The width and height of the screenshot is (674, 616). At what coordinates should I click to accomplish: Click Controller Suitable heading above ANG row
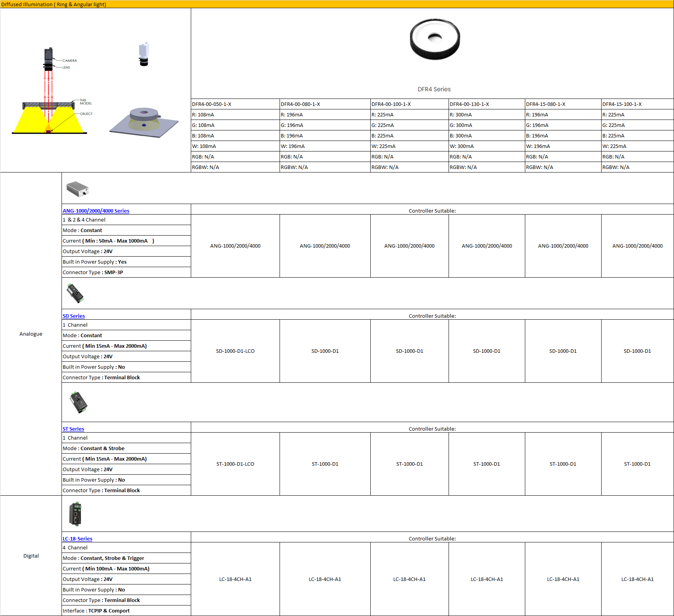[432, 211]
